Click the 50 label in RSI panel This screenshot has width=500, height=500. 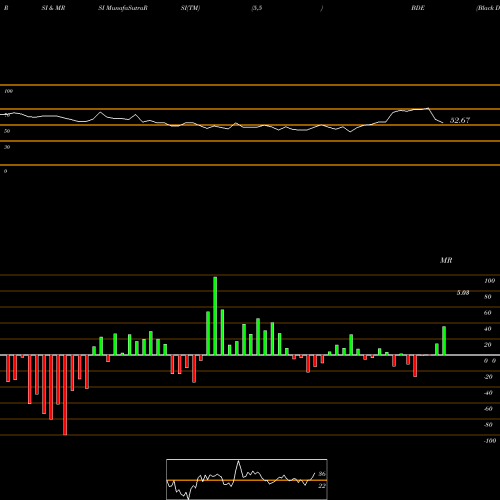(7, 131)
